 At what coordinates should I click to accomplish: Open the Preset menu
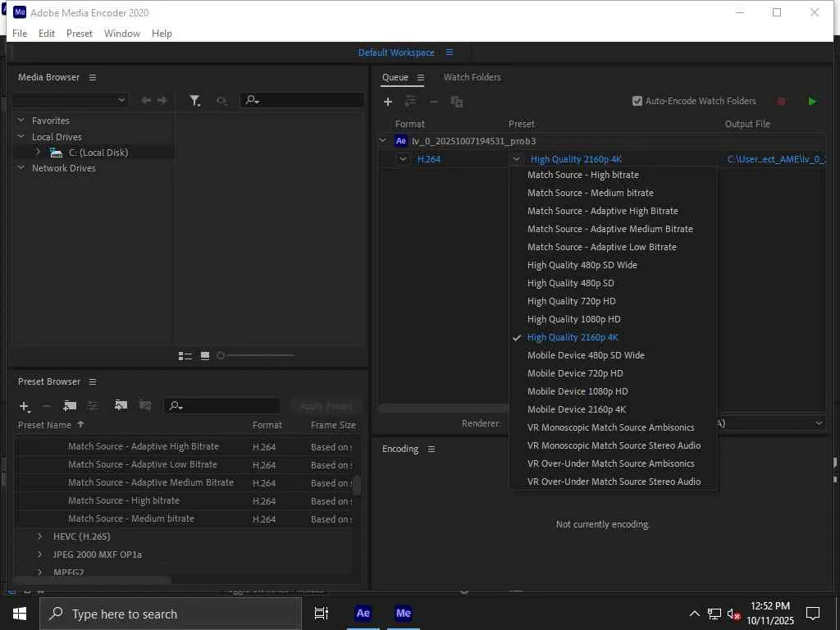(x=80, y=33)
